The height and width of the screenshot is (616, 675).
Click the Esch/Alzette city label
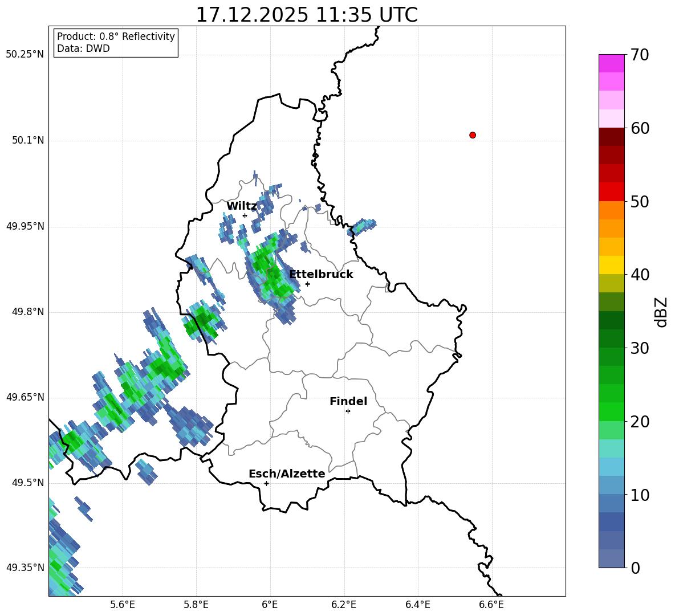[x=287, y=474]
